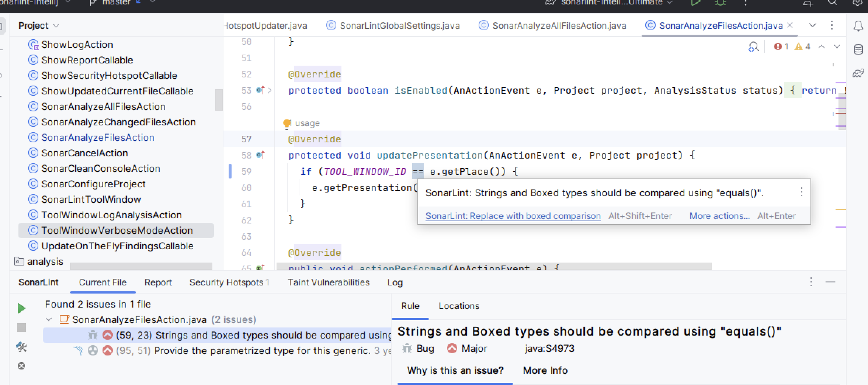Select ToolWindowVerboseModeAction class
This screenshot has height=385, width=868.
pyautogui.click(x=117, y=230)
